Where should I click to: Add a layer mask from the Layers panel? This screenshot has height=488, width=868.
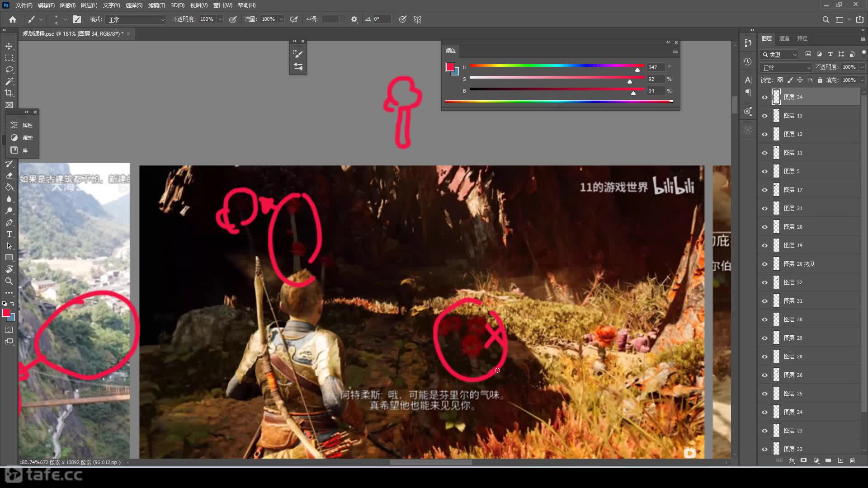[804, 460]
